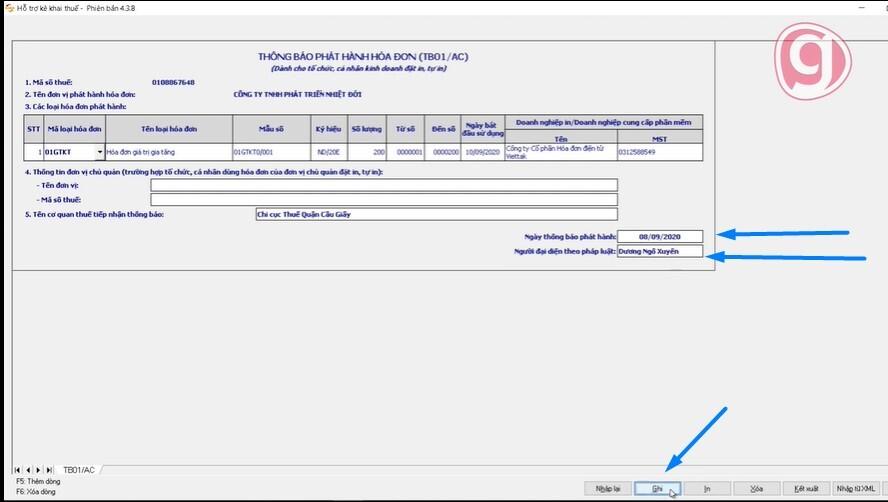
Task: Select the 01GTKT invoice type code cell
Action: click(70, 152)
